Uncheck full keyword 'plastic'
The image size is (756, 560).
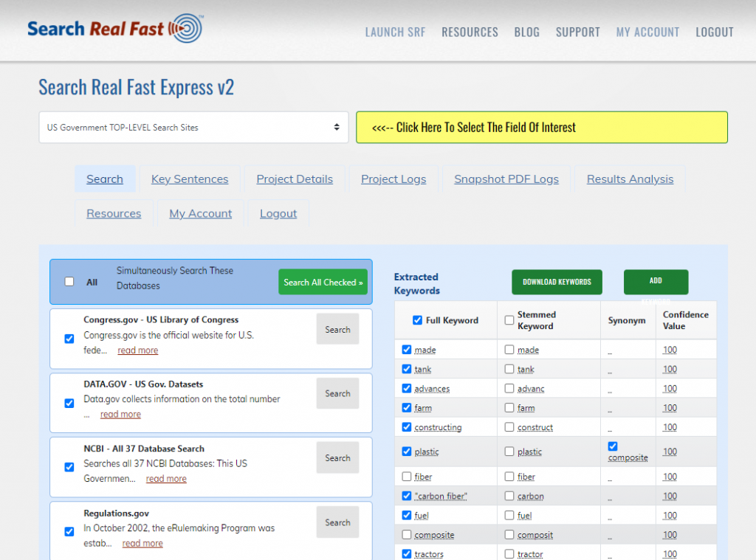(407, 451)
